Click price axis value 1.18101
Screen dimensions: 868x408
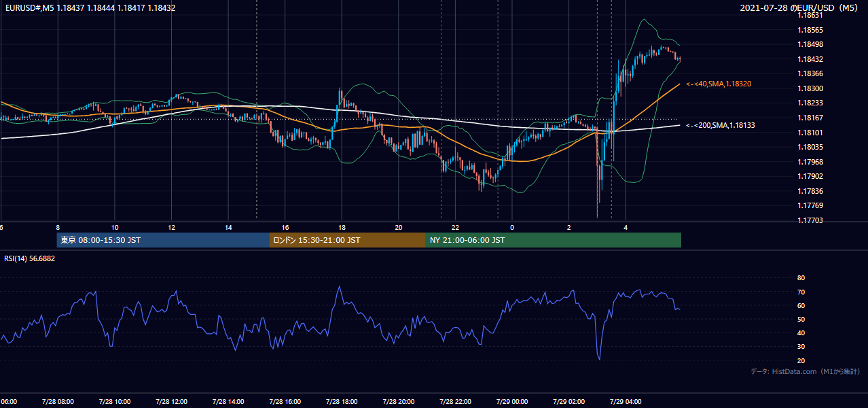811,133
